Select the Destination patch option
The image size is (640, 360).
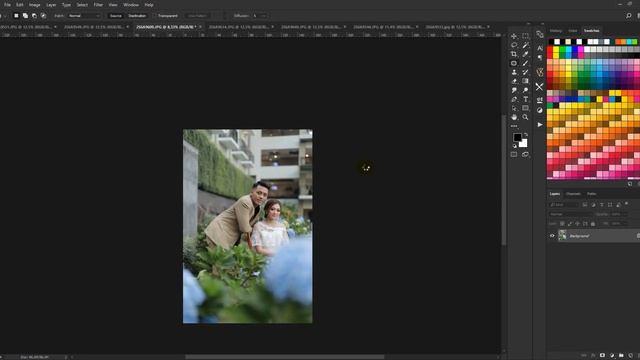click(x=137, y=16)
